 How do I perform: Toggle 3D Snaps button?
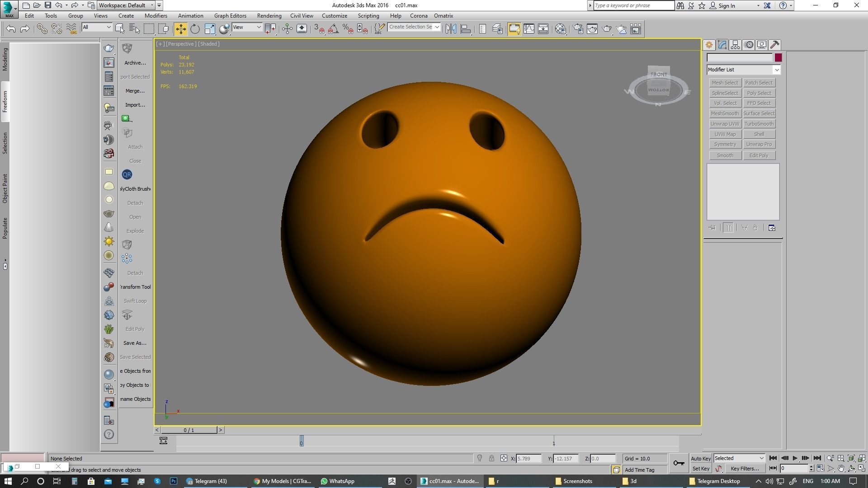tap(319, 29)
